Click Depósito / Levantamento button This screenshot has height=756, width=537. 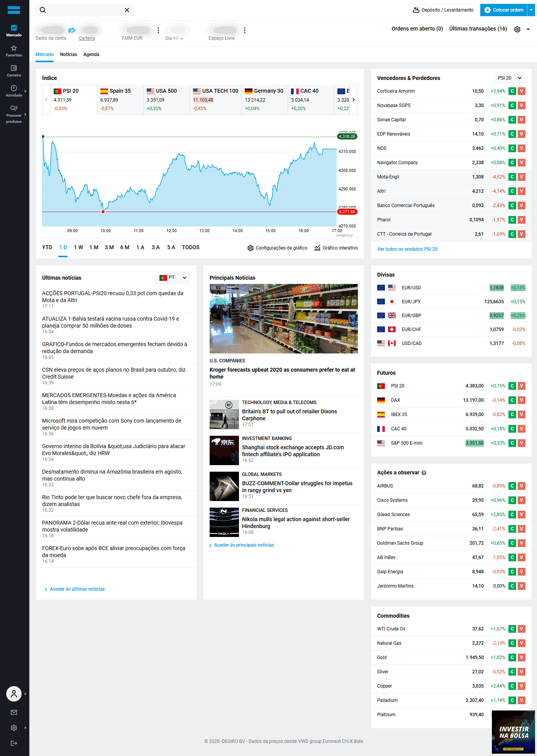pos(443,10)
